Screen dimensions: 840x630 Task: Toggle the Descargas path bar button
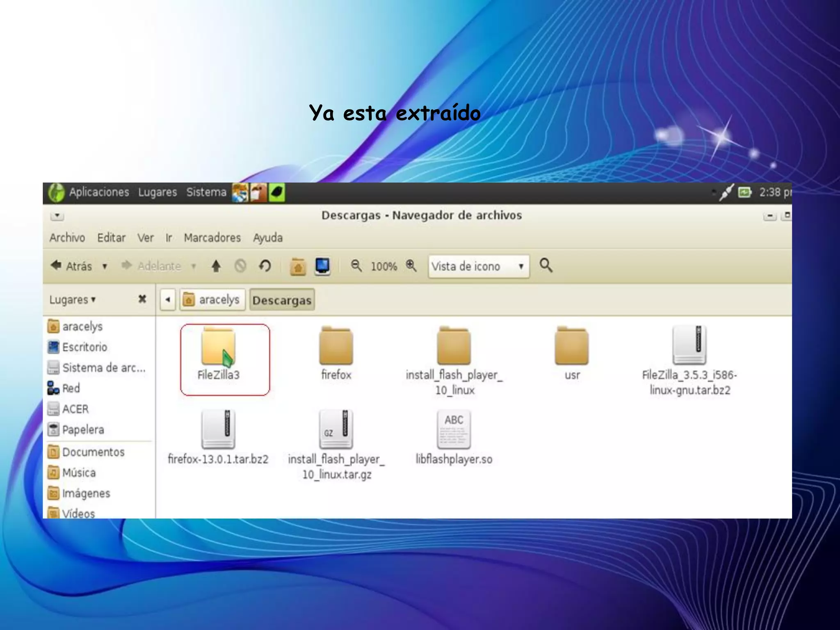tap(282, 300)
